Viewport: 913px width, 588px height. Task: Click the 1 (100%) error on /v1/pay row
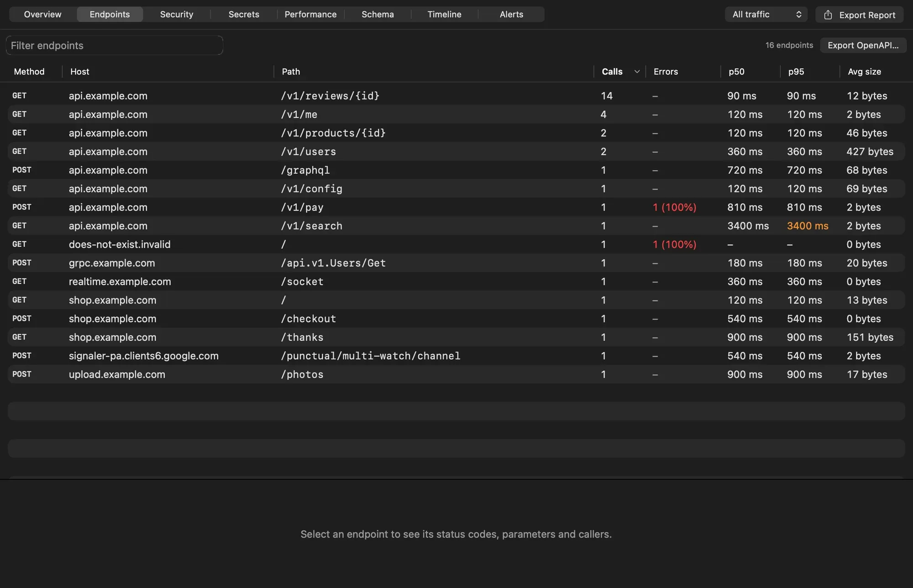click(x=674, y=207)
